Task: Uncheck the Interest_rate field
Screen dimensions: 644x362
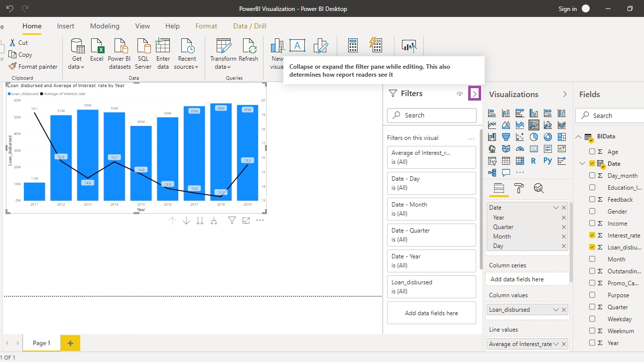Action: (592, 236)
